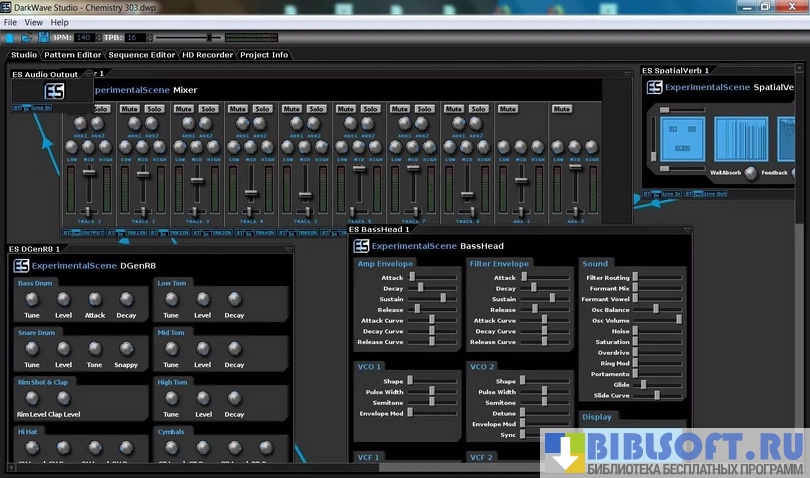Expand the Mixer module dropdown arrow
Viewport: 810px width, 478px height.
[629, 73]
